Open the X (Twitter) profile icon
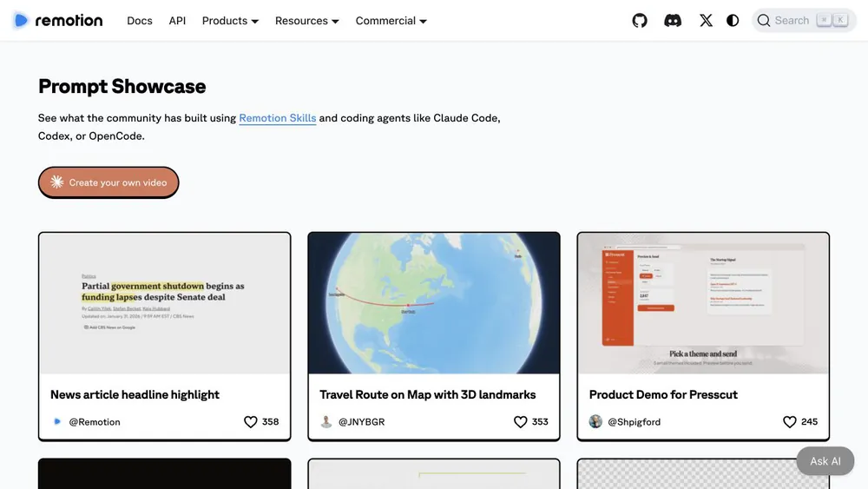Viewport: 868px width, 489px height. (706, 21)
